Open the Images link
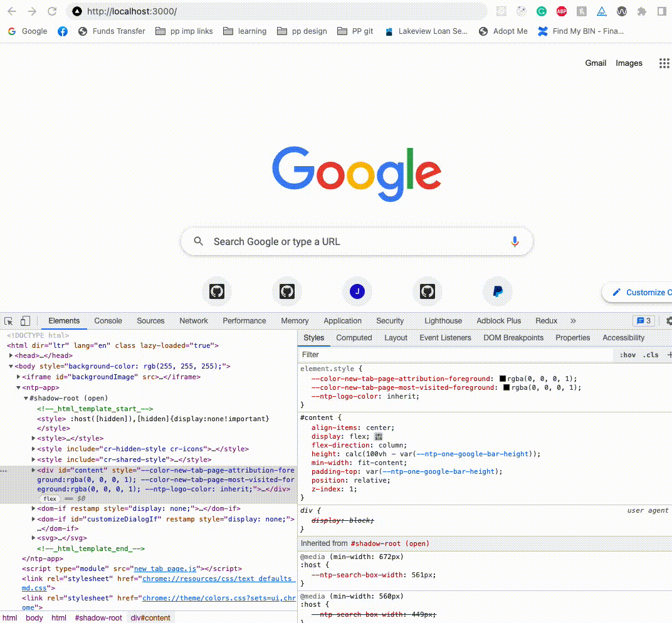The height and width of the screenshot is (623, 672). (x=629, y=63)
